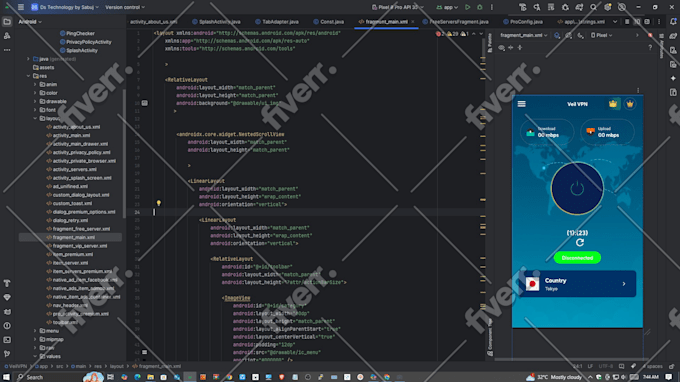680x382 pixels.
Task: Toggle the design surface layers button
Action: click(557, 36)
